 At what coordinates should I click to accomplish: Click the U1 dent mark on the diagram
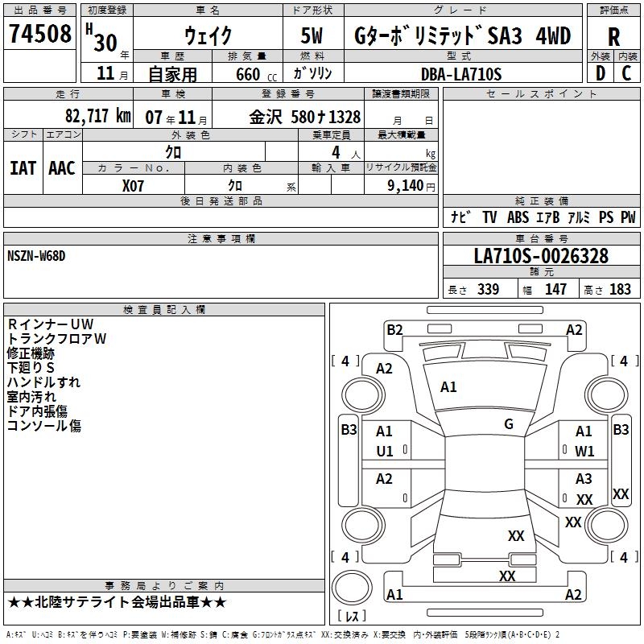tap(385, 452)
